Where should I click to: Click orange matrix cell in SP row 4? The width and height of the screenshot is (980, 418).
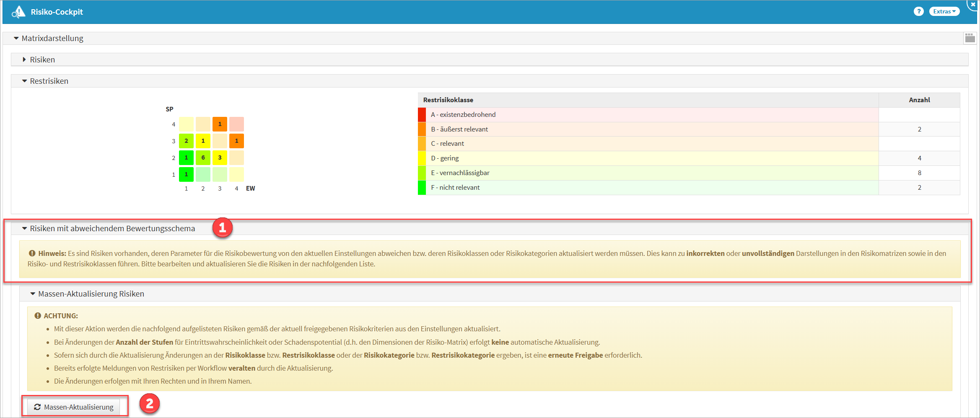(220, 124)
